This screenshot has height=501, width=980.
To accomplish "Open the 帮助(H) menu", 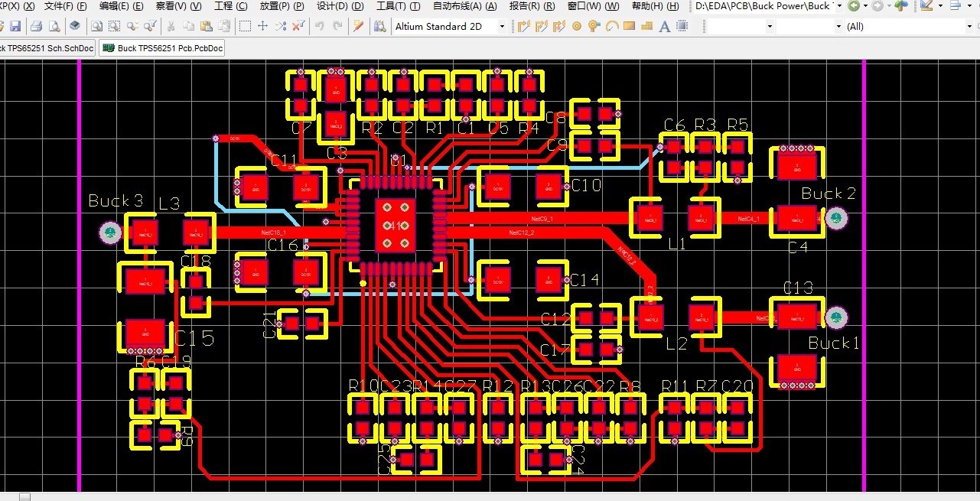I will [655, 6].
